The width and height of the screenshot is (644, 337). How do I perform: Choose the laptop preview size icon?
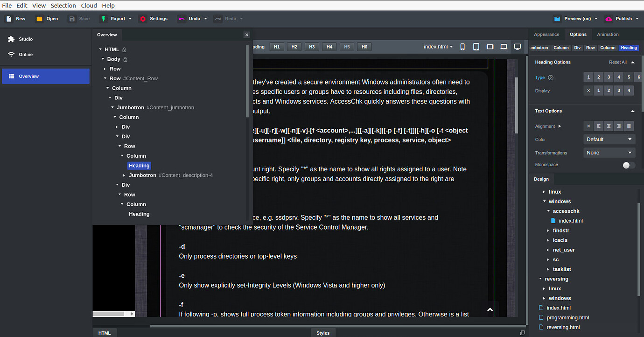504,47
